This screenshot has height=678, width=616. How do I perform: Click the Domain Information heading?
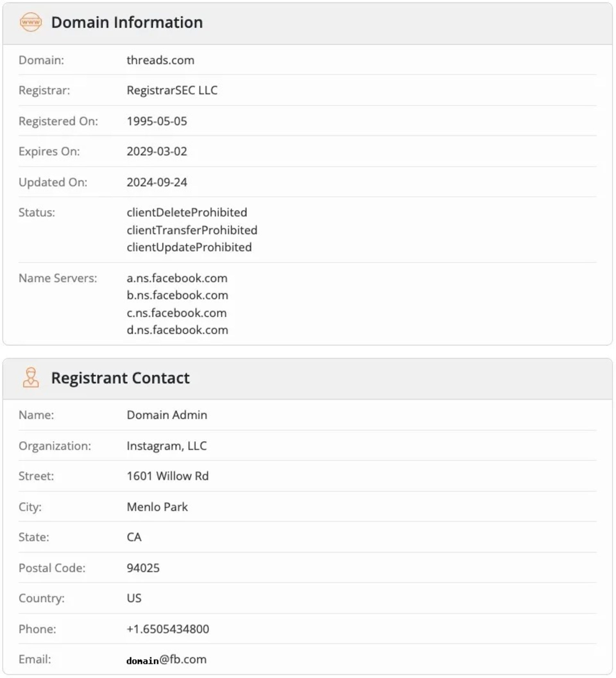tap(127, 22)
